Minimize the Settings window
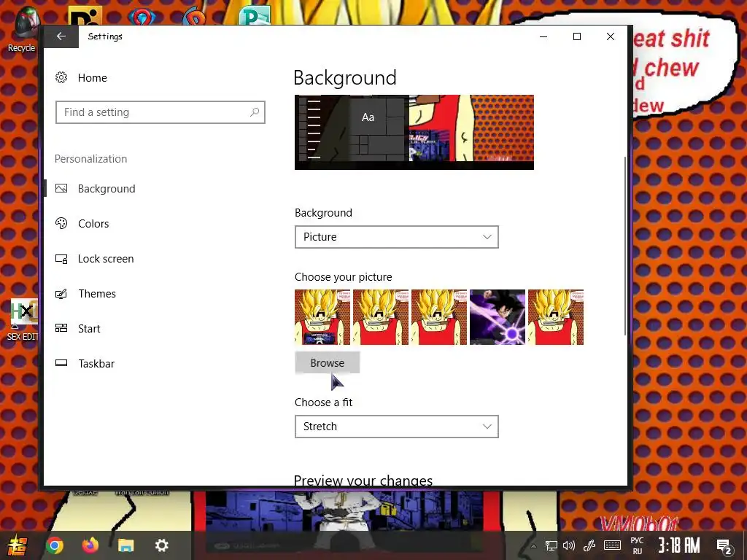 click(x=543, y=36)
